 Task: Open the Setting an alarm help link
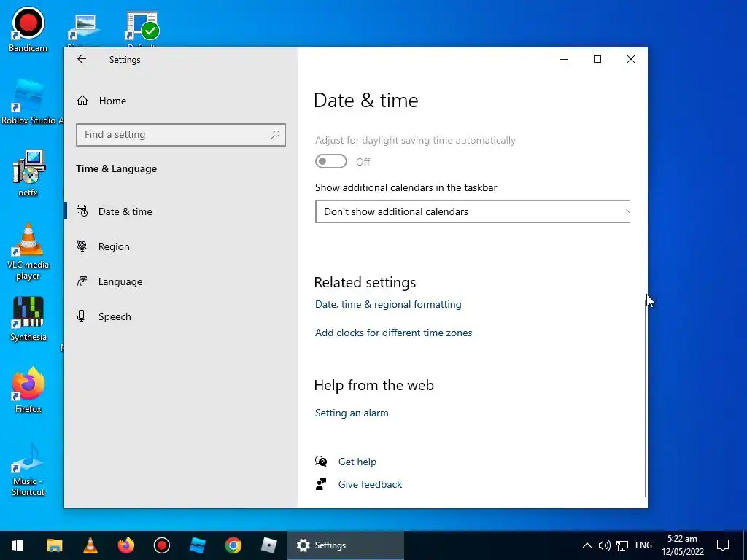(x=352, y=413)
